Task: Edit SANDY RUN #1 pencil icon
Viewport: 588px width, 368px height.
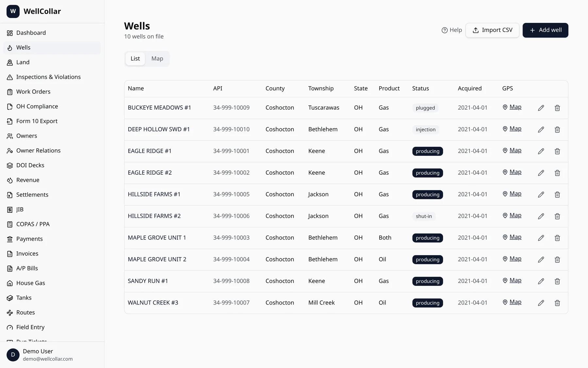Action: pyautogui.click(x=541, y=281)
